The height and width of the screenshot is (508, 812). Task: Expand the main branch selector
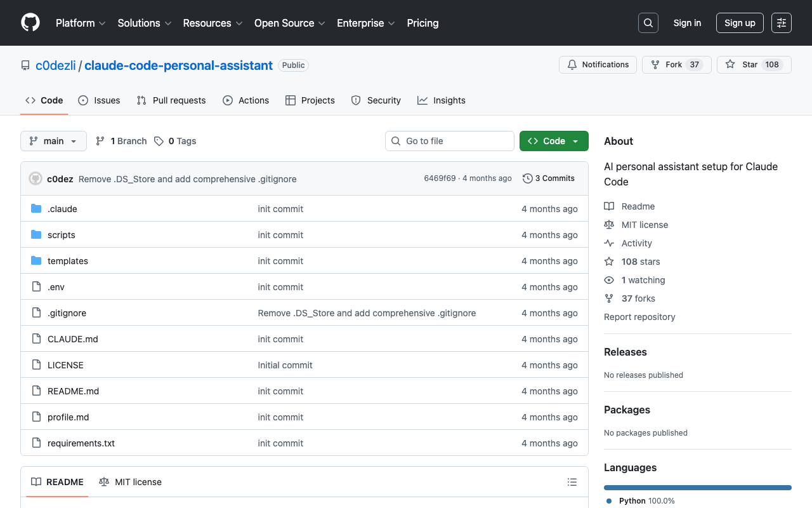[x=53, y=141]
